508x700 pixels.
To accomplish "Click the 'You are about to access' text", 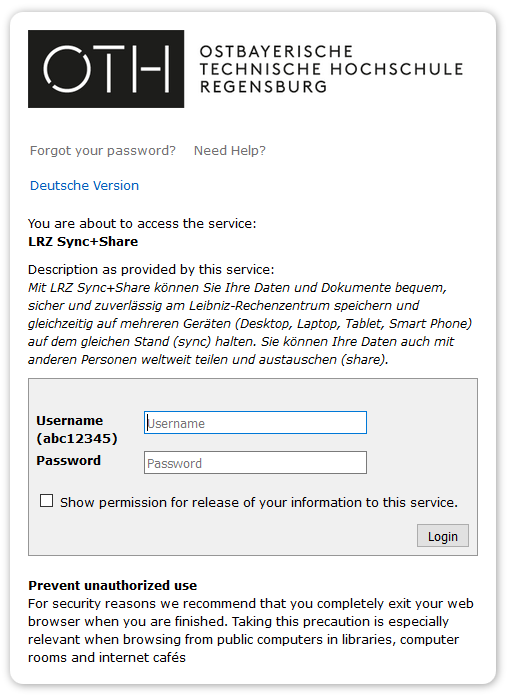I will click(142, 223).
